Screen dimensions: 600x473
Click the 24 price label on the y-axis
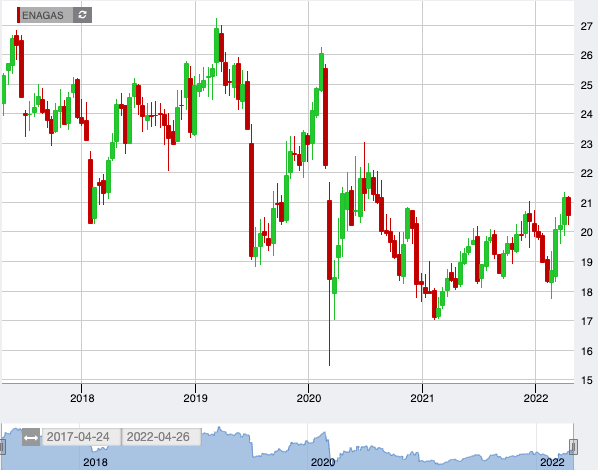tap(586, 114)
